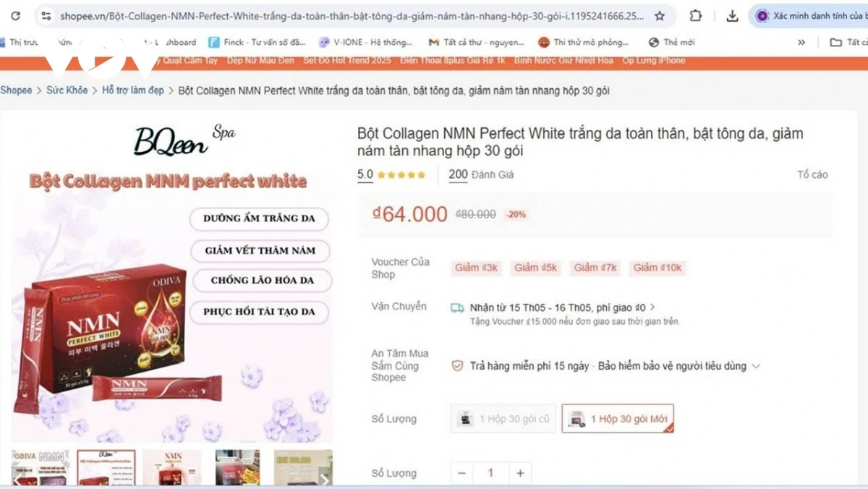Show more bookmarks with the » chevron
This screenshot has width=868, height=489.
tap(801, 43)
